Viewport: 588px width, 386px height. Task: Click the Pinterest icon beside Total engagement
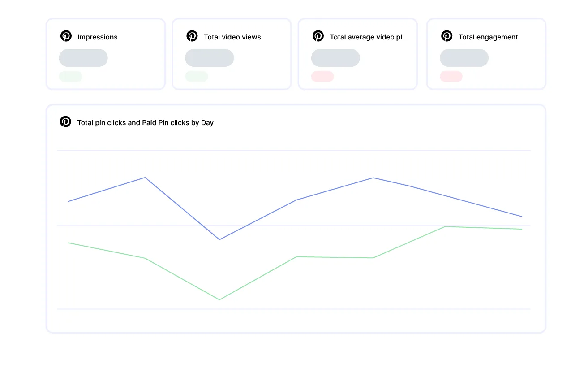pos(446,36)
